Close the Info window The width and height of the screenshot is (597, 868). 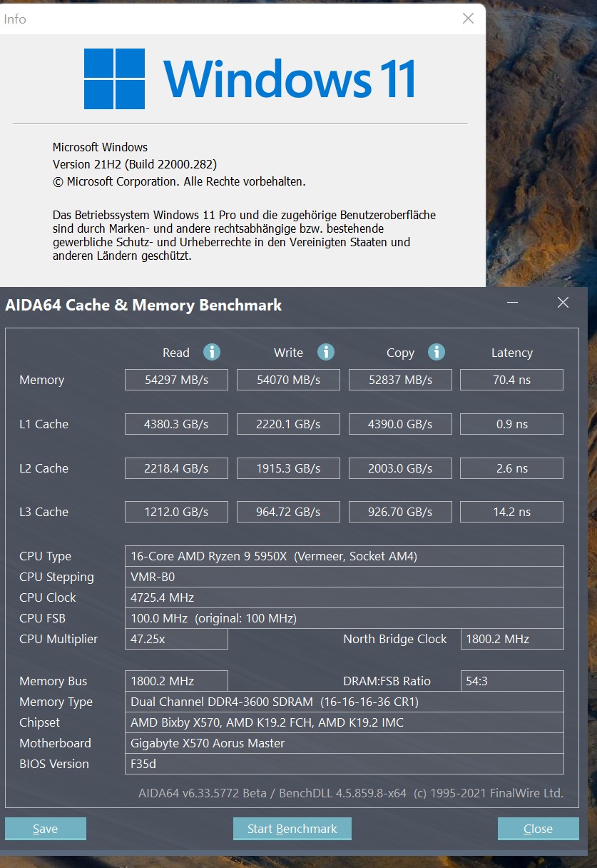[468, 19]
